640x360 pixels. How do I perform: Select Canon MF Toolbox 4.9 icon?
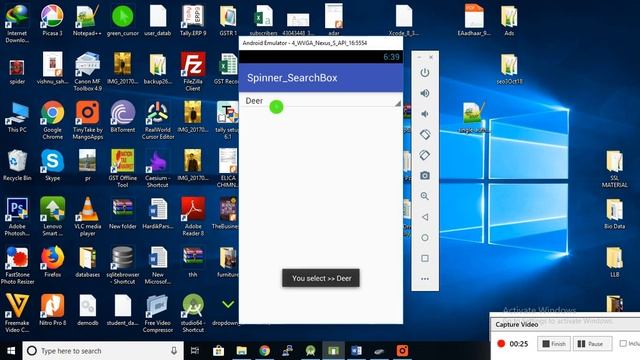pos(87,71)
